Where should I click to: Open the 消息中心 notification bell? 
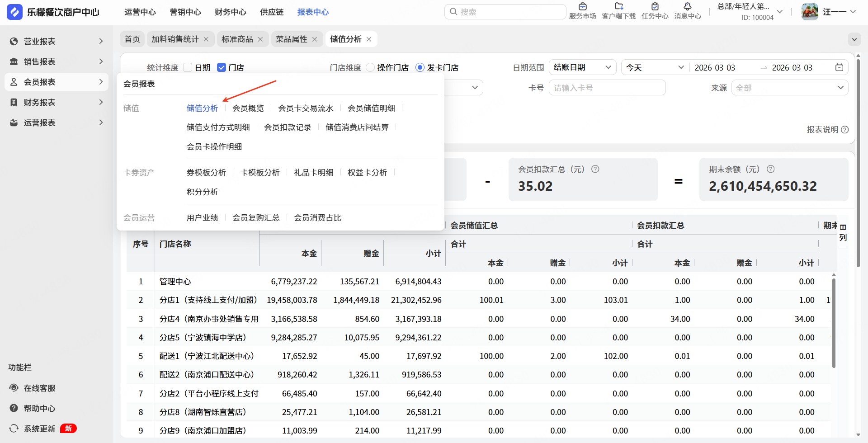click(687, 7)
